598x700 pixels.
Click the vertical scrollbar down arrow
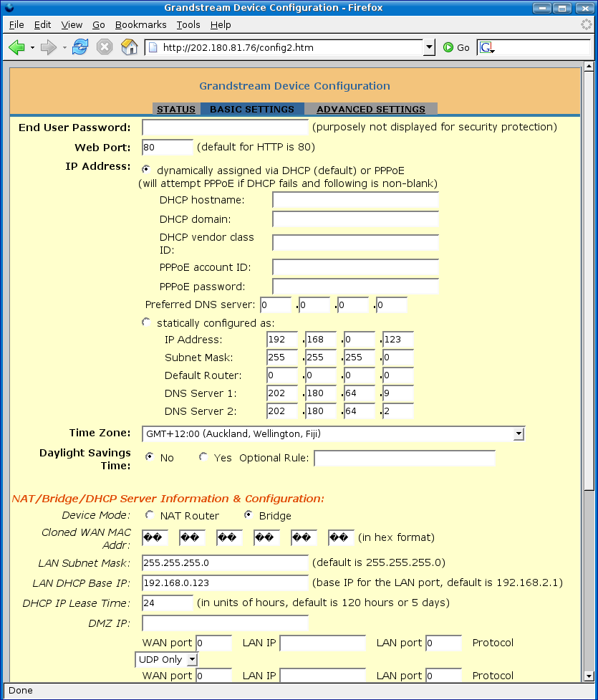coord(589,676)
